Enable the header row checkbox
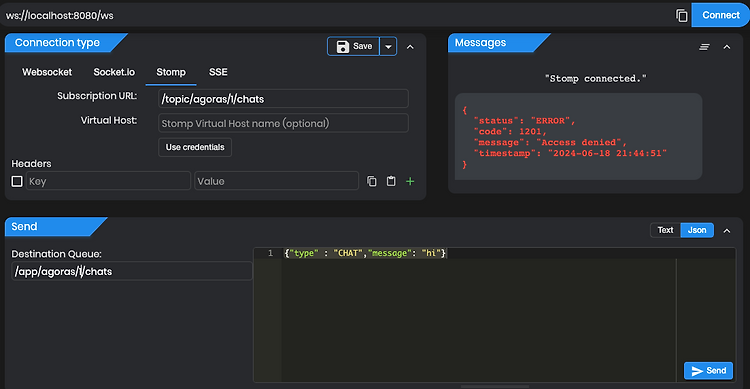Viewport: 750px width, 389px height. tap(17, 181)
